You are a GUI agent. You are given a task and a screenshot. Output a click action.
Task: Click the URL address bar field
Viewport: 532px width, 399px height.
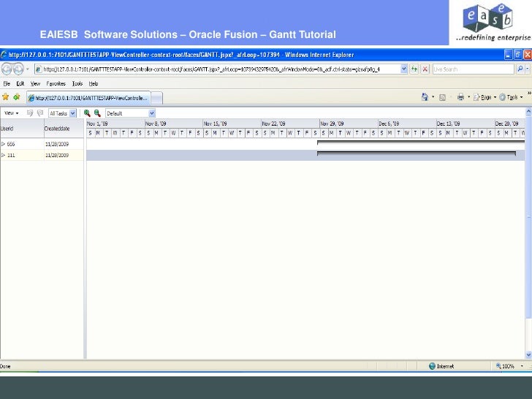click(x=217, y=69)
